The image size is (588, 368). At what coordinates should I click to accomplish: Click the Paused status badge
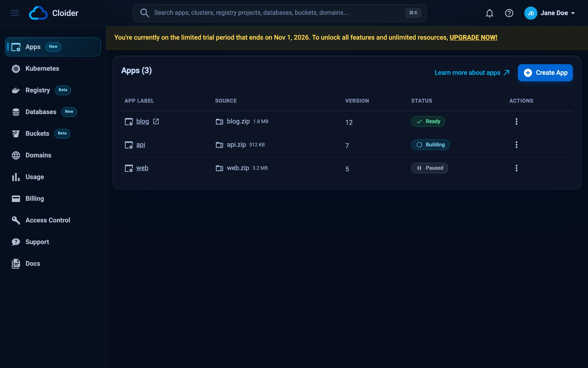point(430,168)
